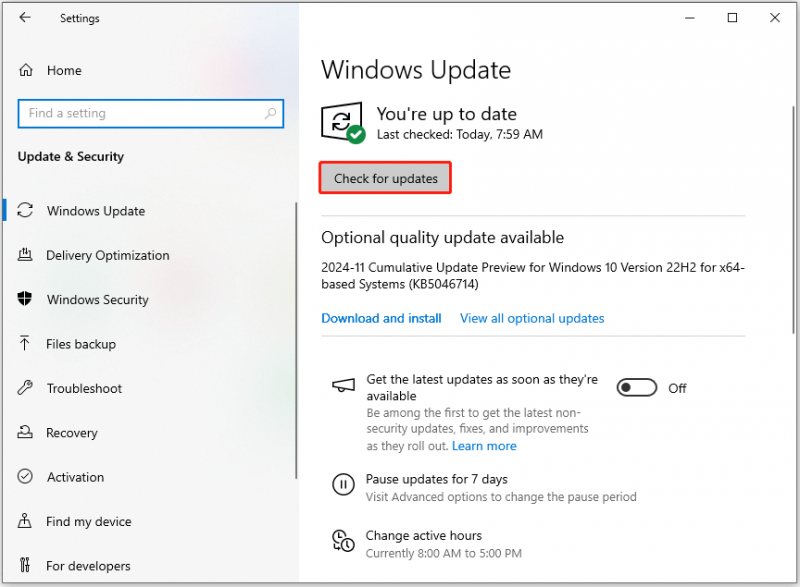Close the Settings window

[x=774, y=18]
